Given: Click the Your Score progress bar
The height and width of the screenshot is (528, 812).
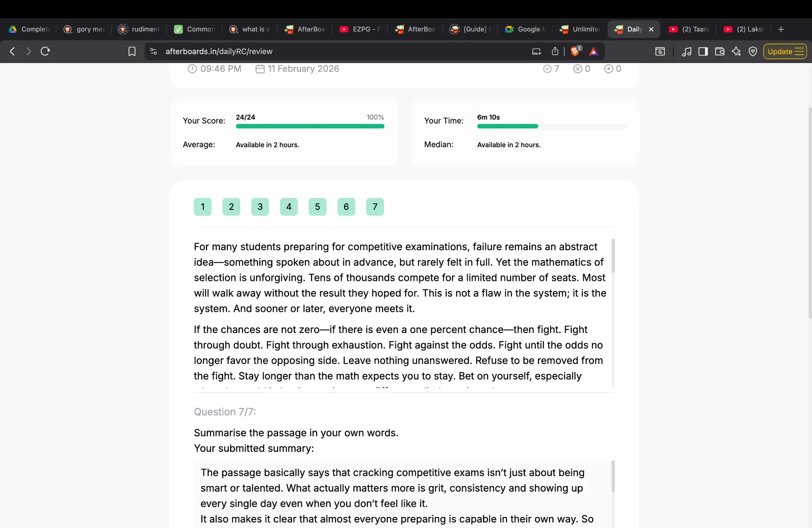Looking at the screenshot, I should (310, 126).
